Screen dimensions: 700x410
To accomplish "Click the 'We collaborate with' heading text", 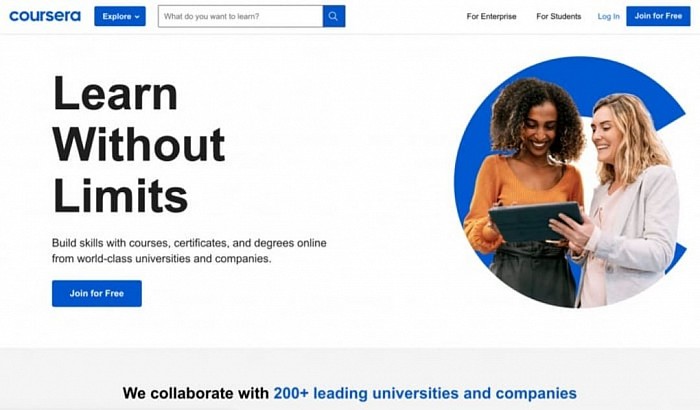I will point(196,393).
